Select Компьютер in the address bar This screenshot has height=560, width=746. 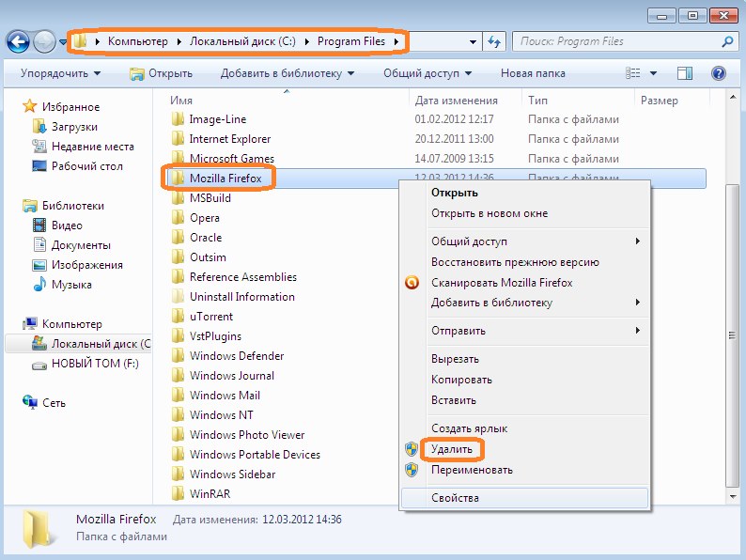click(x=138, y=41)
